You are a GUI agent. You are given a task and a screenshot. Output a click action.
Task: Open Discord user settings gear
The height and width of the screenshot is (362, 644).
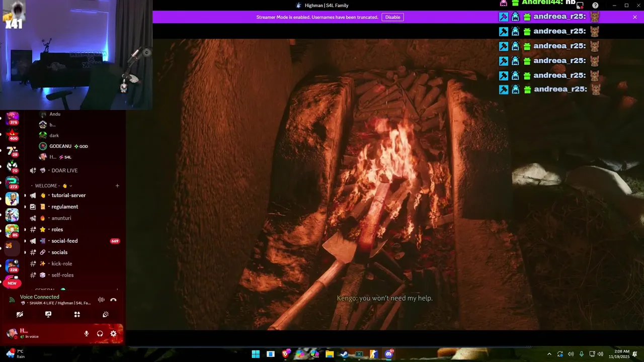pyautogui.click(x=113, y=333)
